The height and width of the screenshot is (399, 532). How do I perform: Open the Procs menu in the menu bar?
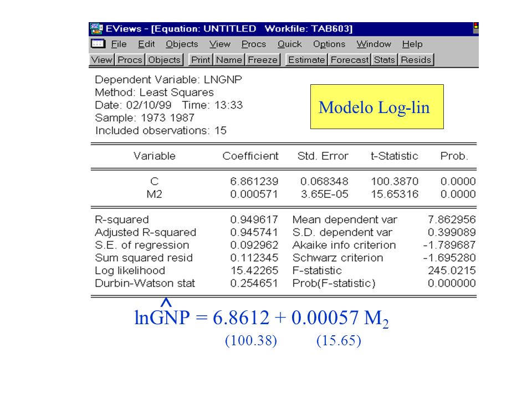[x=254, y=44]
